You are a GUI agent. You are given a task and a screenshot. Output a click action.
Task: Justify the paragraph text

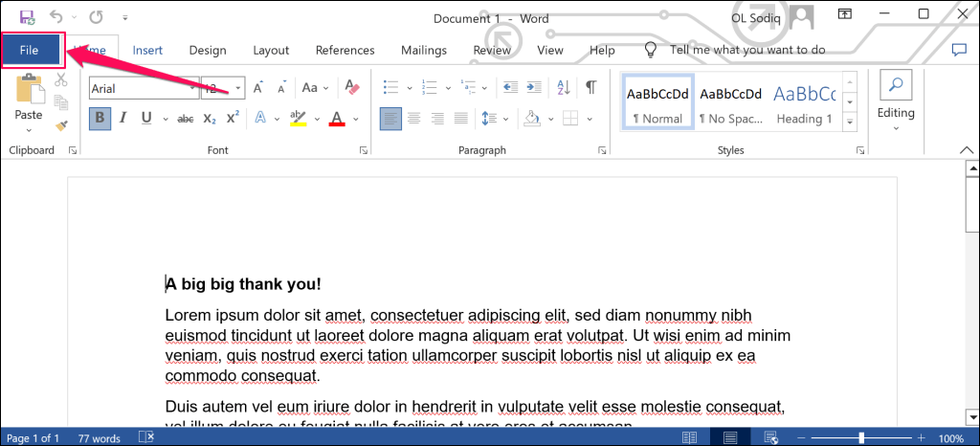click(460, 118)
